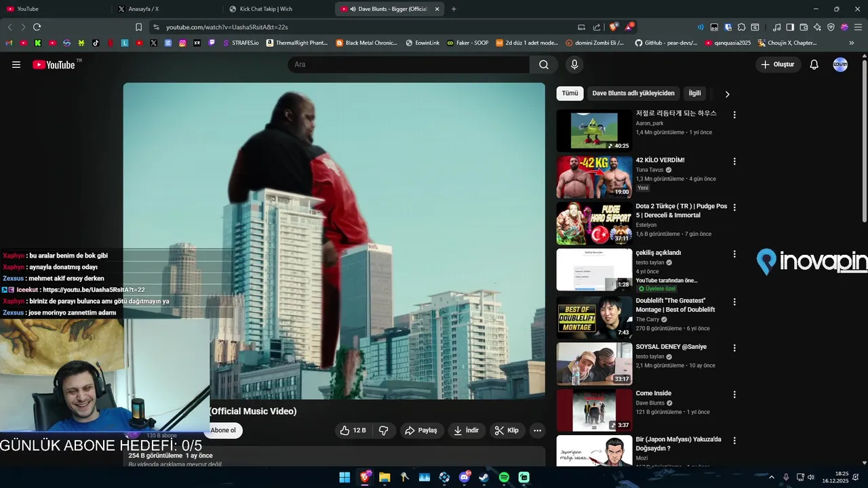Select 'Dave Blunts adlı yükleyiciden' chip

(x=633, y=94)
